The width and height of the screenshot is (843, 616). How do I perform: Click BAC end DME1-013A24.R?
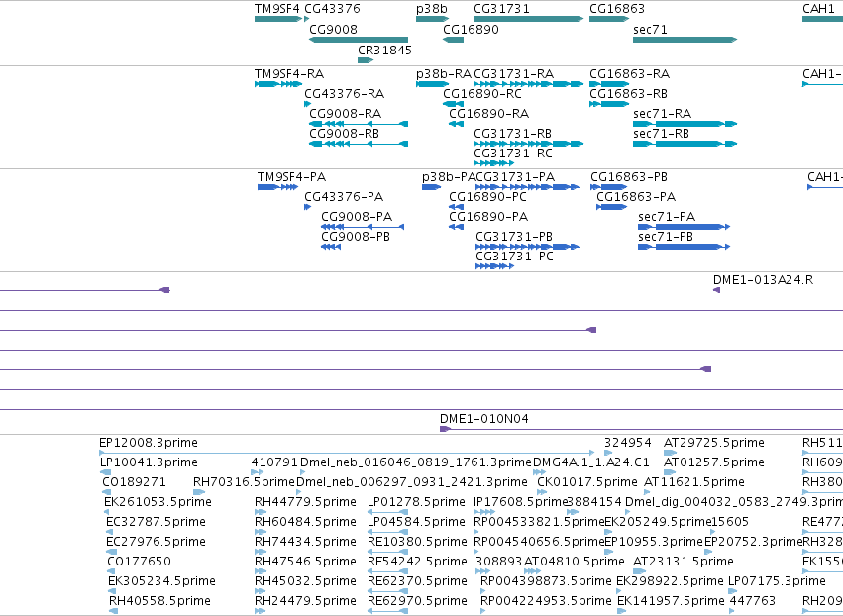716,290
